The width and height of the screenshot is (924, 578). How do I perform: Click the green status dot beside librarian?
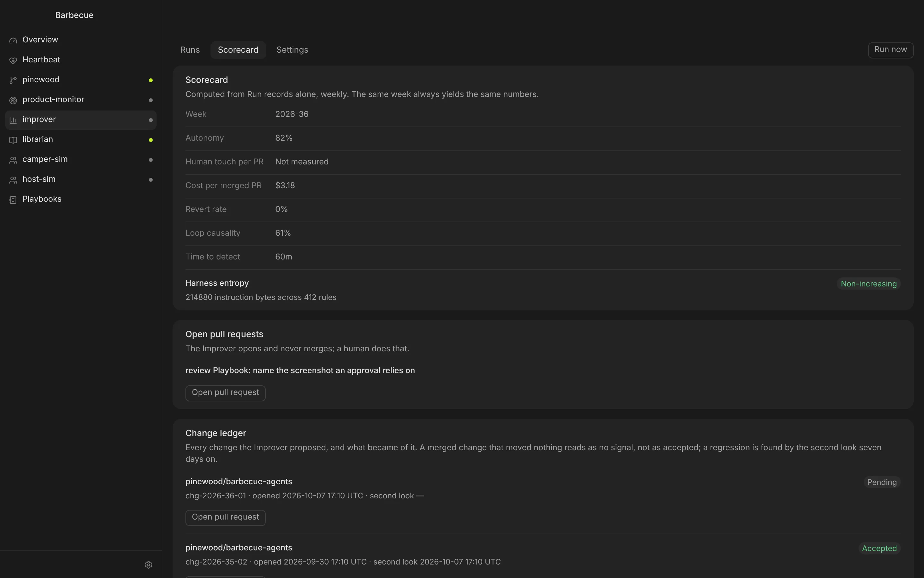(151, 140)
